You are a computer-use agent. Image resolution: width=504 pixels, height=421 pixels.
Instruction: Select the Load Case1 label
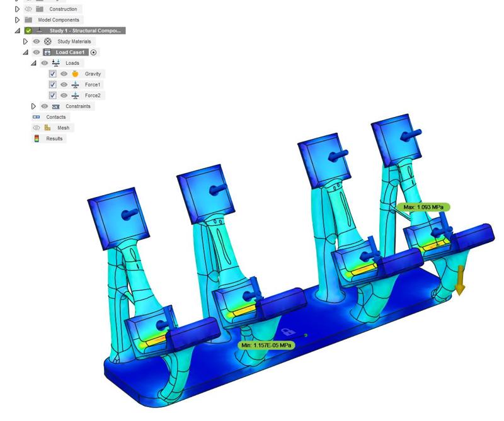tap(70, 52)
